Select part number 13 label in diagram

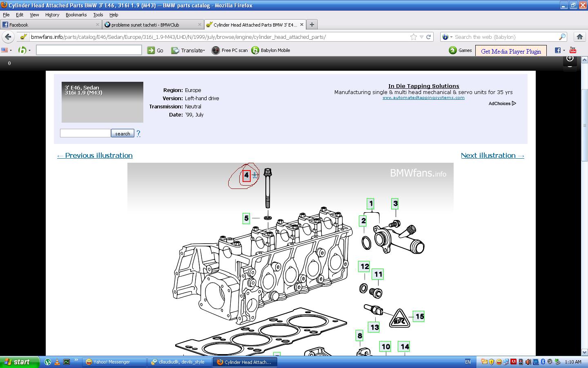click(x=374, y=327)
